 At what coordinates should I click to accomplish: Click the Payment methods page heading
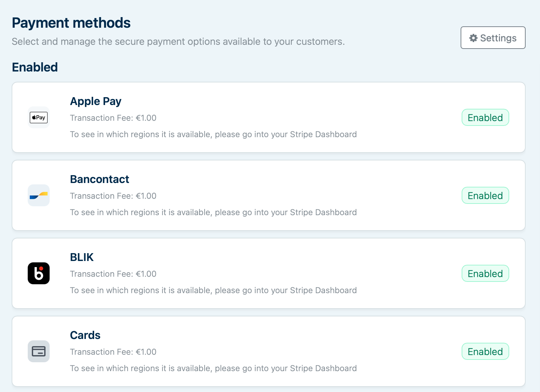pyautogui.click(x=71, y=23)
